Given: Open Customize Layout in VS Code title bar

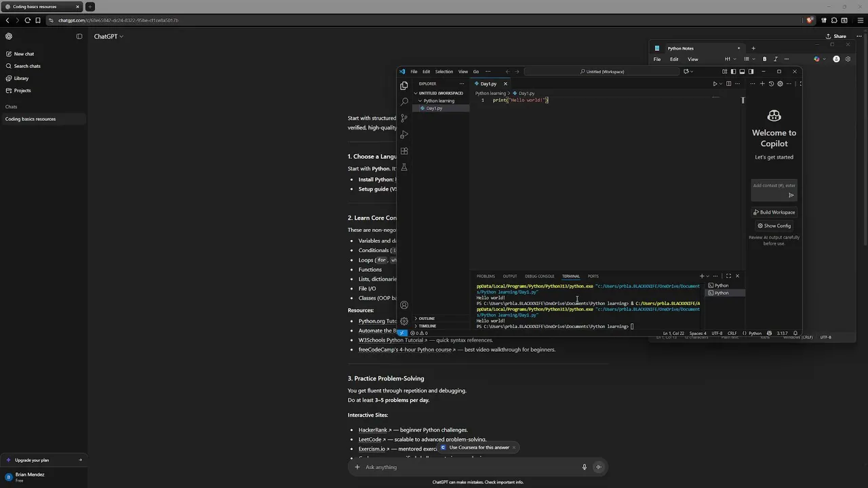Looking at the screenshot, I should [x=724, y=71].
